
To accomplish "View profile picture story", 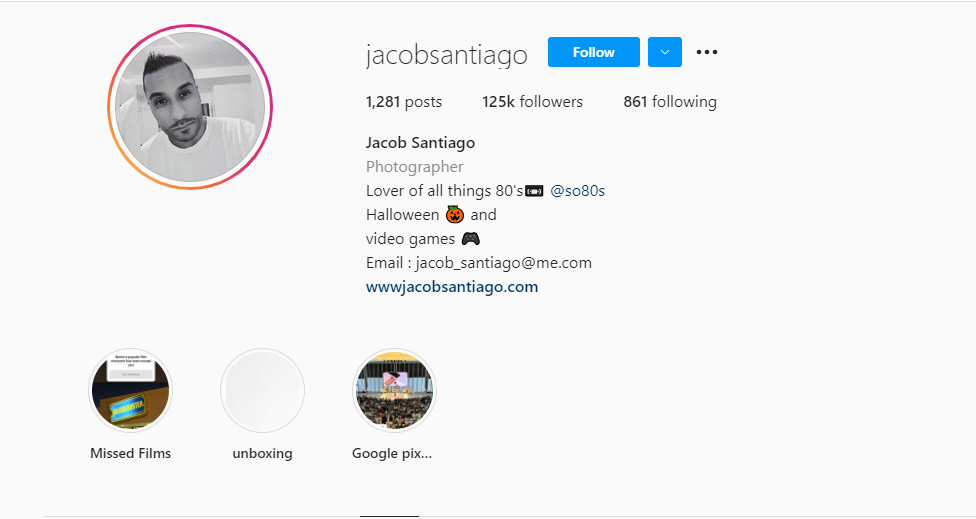I will pos(190,107).
